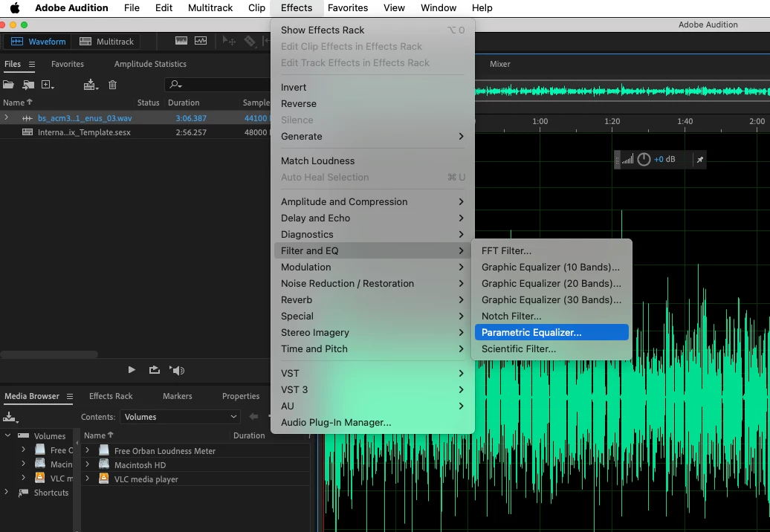
Task: Click the Open File folder icon
Action: pos(8,85)
